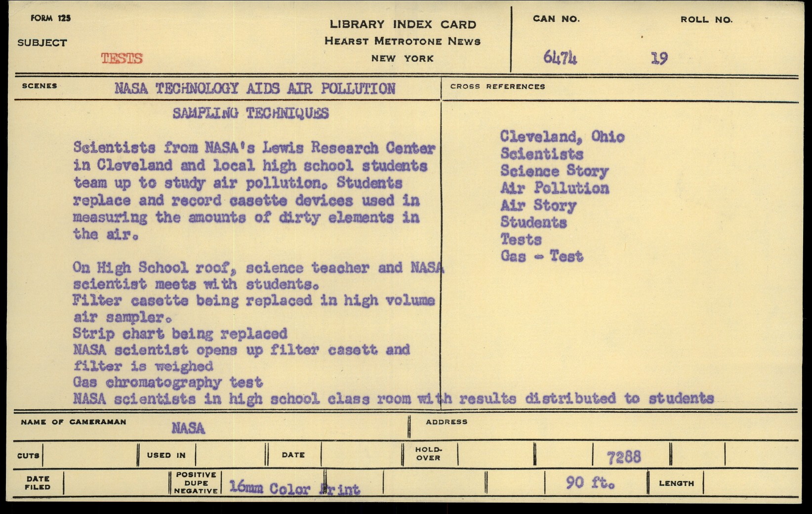Click the cameraman name NASA field
This screenshot has width=812, height=514.
[x=188, y=428]
